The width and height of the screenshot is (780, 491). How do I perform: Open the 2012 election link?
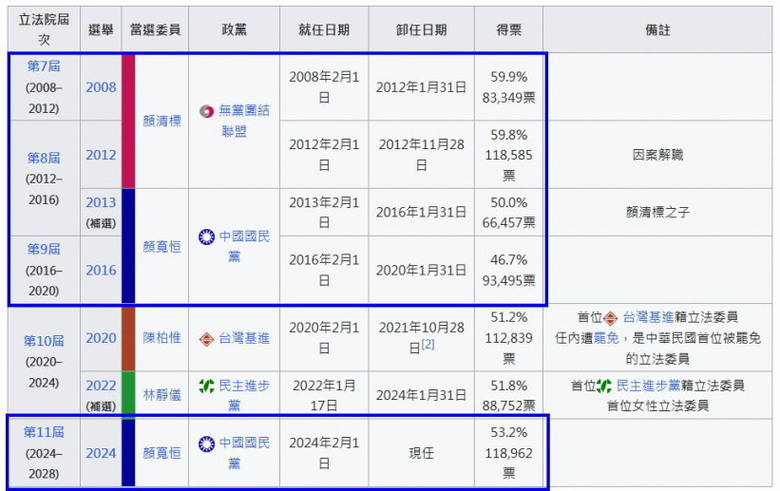pos(100,155)
